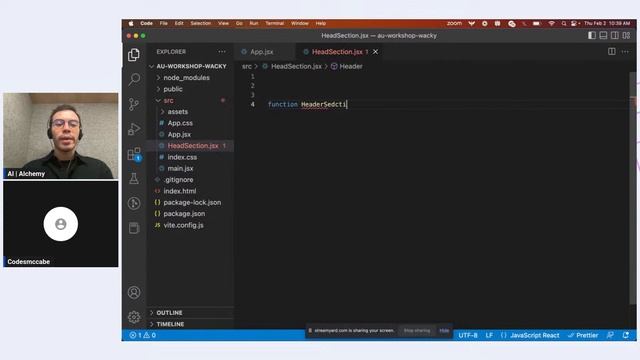Open the Help menu
640x360 pixels.
pyautogui.click(x=321, y=23)
